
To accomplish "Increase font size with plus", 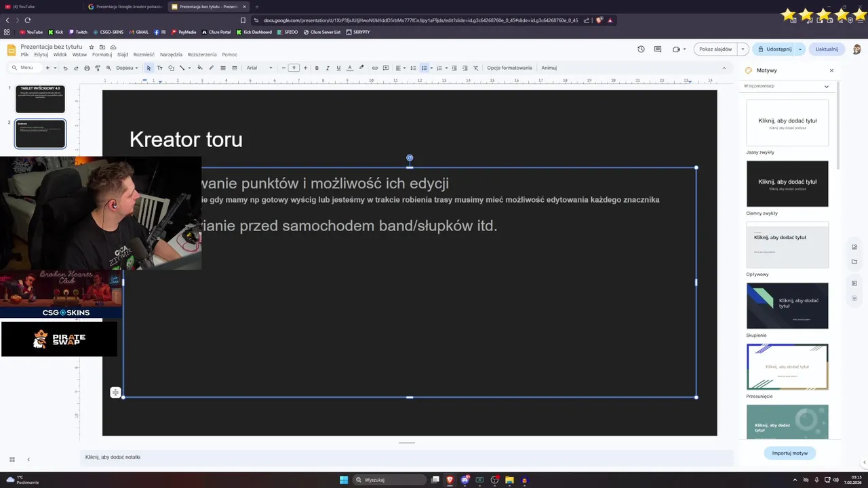I will (x=305, y=68).
